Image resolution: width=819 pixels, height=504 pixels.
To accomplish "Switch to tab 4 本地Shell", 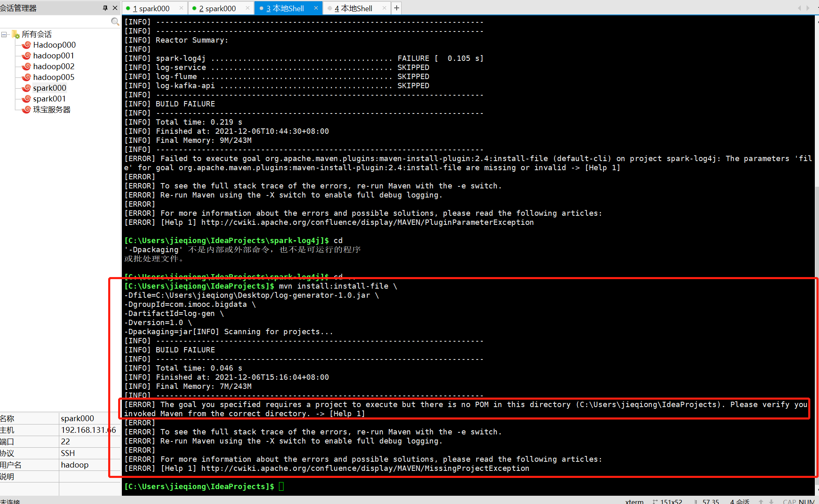I will 353,8.
